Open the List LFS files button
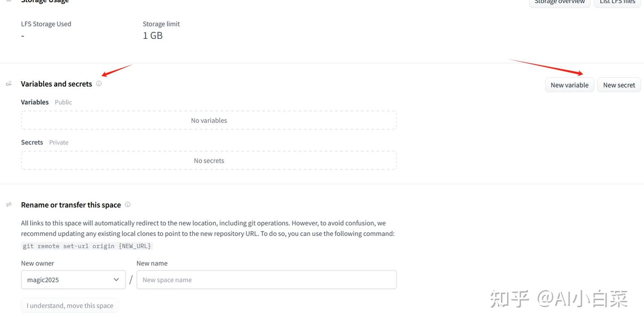This screenshot has height=325, width=644. tap(617, 2)
